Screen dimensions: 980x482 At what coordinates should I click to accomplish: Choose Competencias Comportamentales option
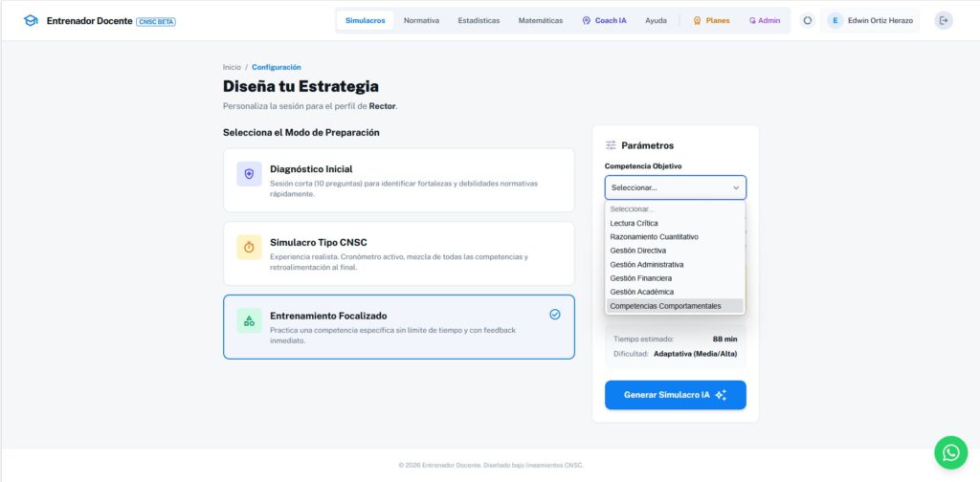point(665,306)
